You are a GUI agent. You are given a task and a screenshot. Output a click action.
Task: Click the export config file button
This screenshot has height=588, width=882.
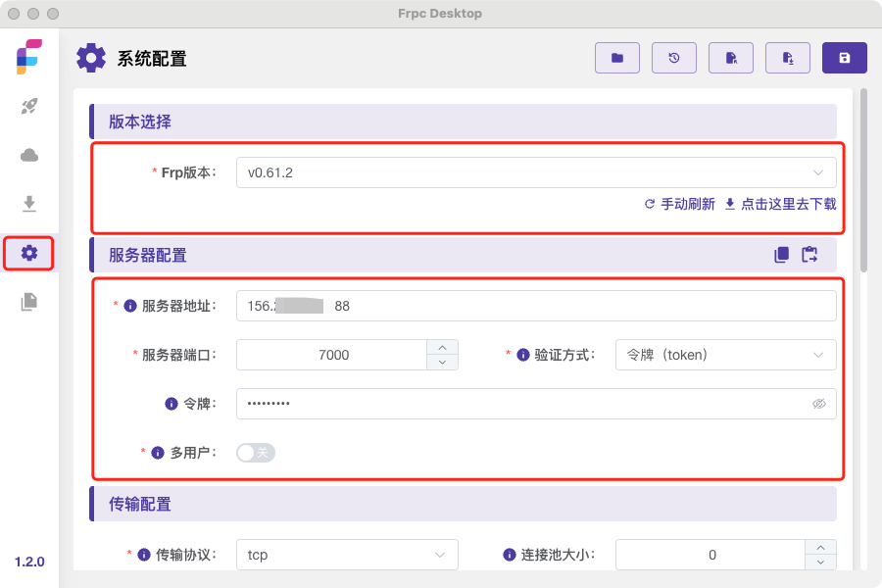788,58
